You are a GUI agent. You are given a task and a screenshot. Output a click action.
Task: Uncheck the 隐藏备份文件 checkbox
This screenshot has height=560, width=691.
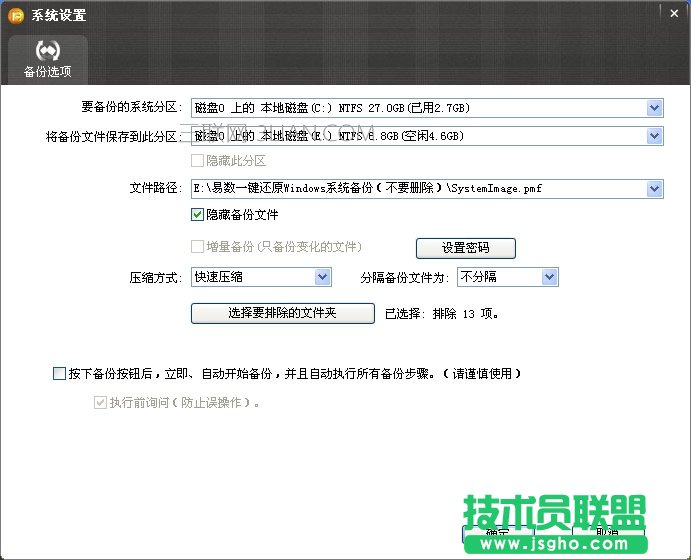coord(197,214)
